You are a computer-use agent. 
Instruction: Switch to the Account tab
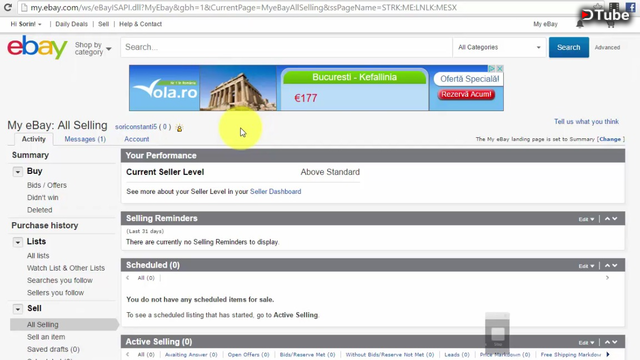pyautogui.click(x=137, y=139)
